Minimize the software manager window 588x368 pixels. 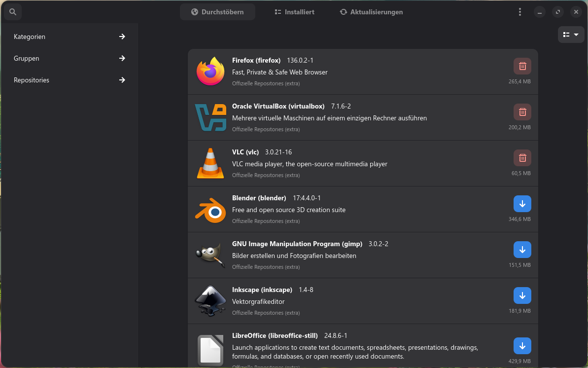(540, 12)
